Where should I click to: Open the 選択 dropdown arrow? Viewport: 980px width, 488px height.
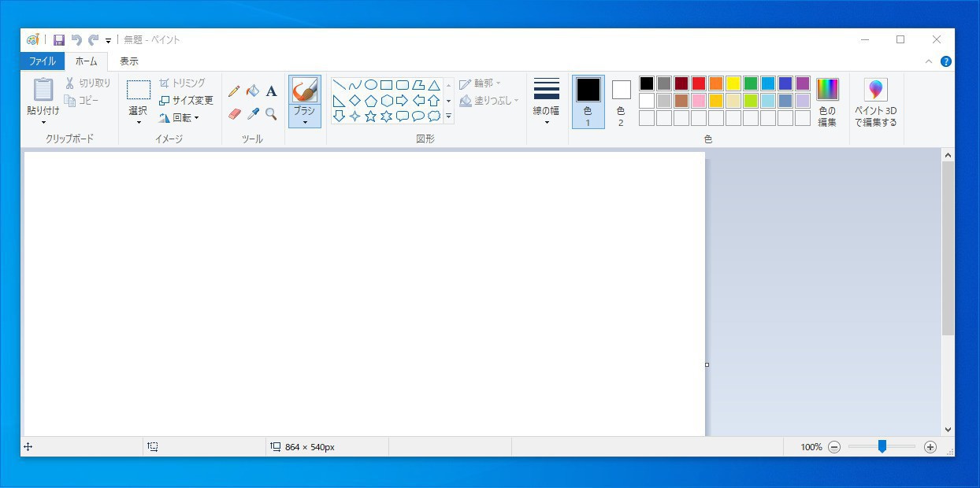point(139,123)
